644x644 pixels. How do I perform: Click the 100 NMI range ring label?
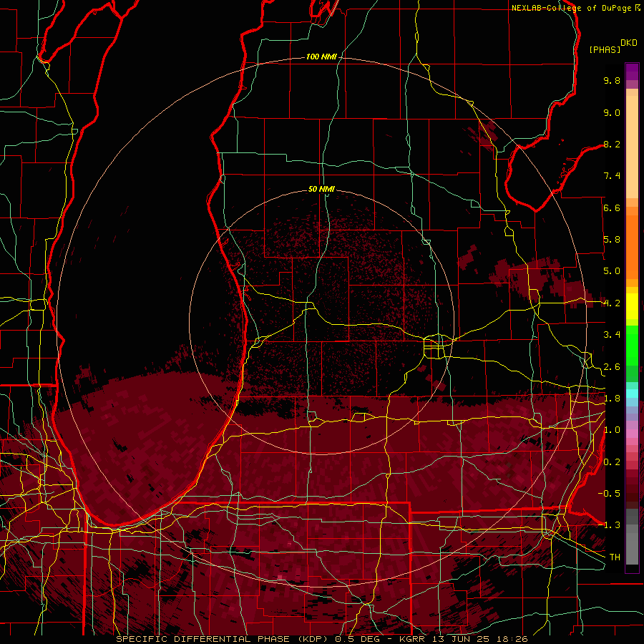tap(321, 57)
